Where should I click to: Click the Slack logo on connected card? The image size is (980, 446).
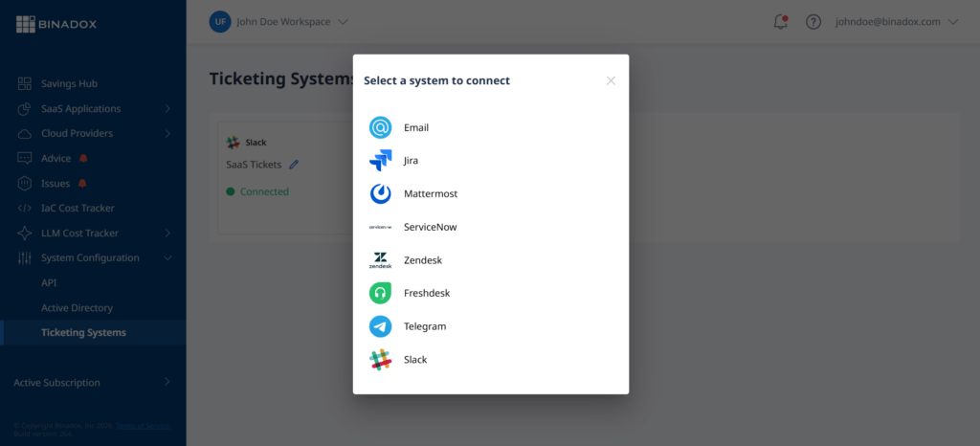pos(234,143)
